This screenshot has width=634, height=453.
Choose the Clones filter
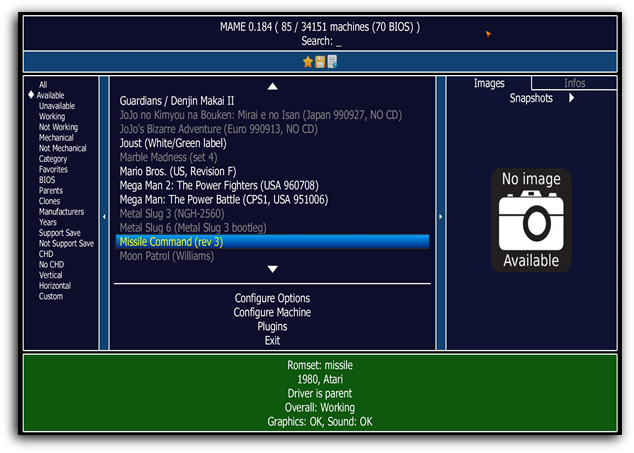pyautogui.click(x=49, y=201)
